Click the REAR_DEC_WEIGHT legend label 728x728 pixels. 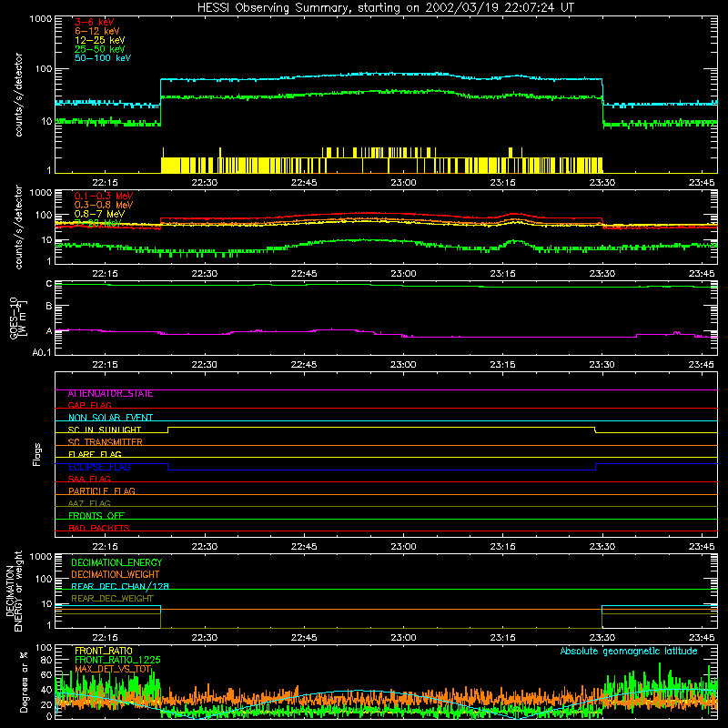tap(112, 599)
